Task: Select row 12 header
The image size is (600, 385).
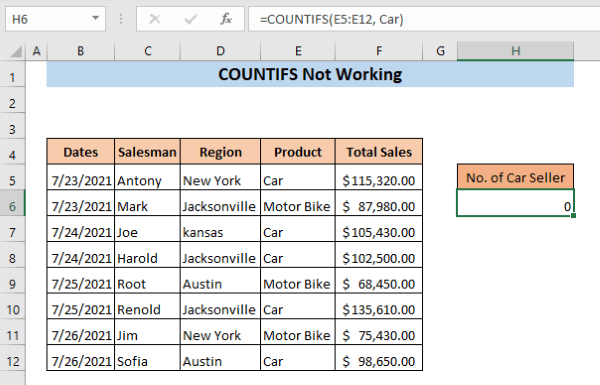Action: tap(12, 361)
